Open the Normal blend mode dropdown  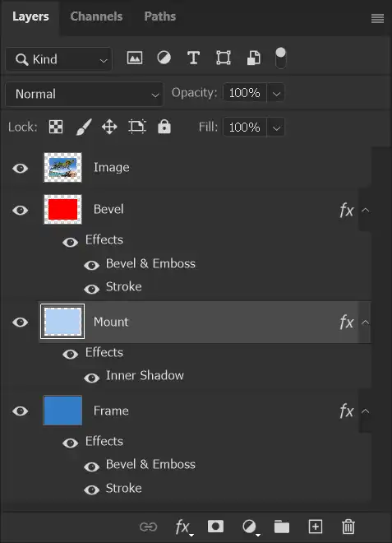pyautogui.click(x=84, y=94)
